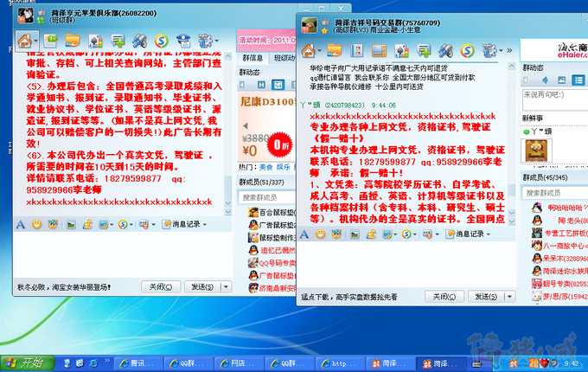588x372 pixels.
Task: Click 关闭(C) button in 苹果俱乐部 window
Action: click(161, 287)
